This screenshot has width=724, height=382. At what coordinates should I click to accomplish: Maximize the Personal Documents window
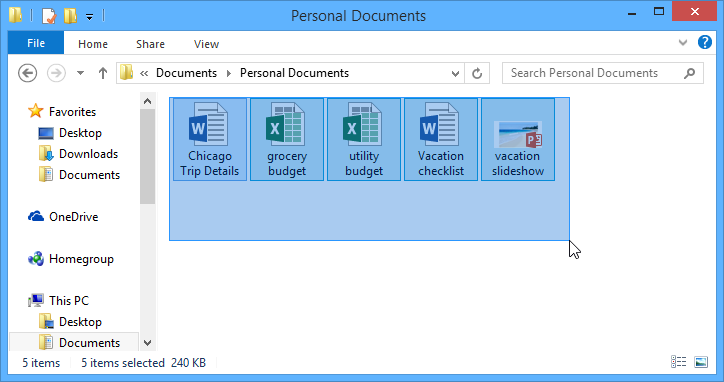pyautogui.click(x=658, y=12)
